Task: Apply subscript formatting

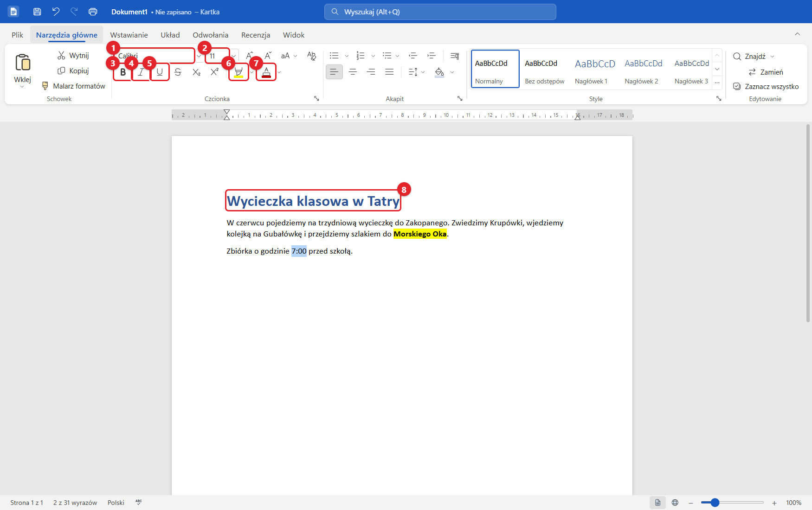Action: pyautogui.click(x=196, y=72)
